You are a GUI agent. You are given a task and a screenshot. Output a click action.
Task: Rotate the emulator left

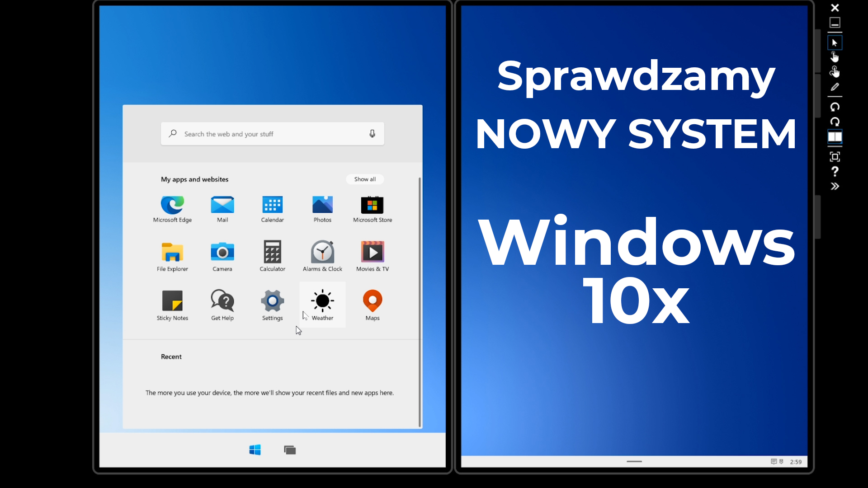835,107
